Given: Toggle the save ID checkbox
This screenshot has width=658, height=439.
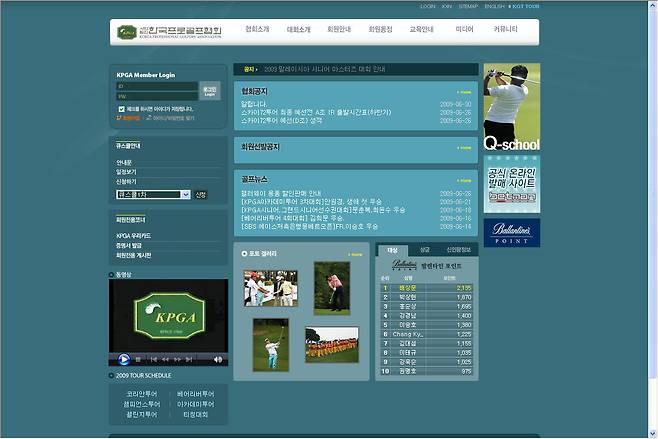Looking at the screenshot, I should point(121,108).
